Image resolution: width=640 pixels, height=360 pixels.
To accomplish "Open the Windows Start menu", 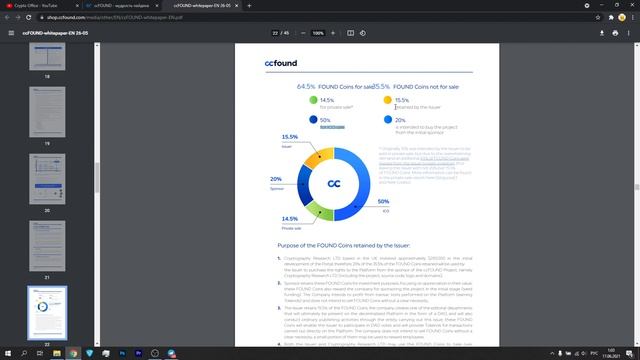I will click(x=7, y=353).
